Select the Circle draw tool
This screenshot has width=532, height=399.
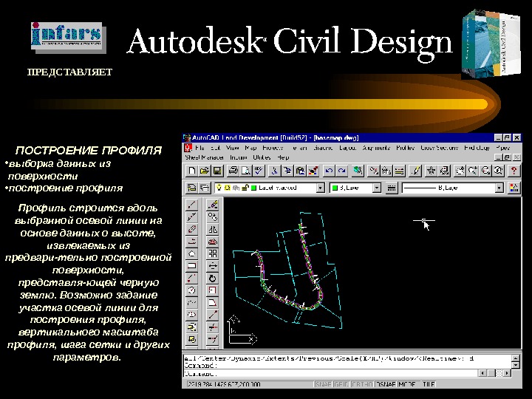pos(192,290)
